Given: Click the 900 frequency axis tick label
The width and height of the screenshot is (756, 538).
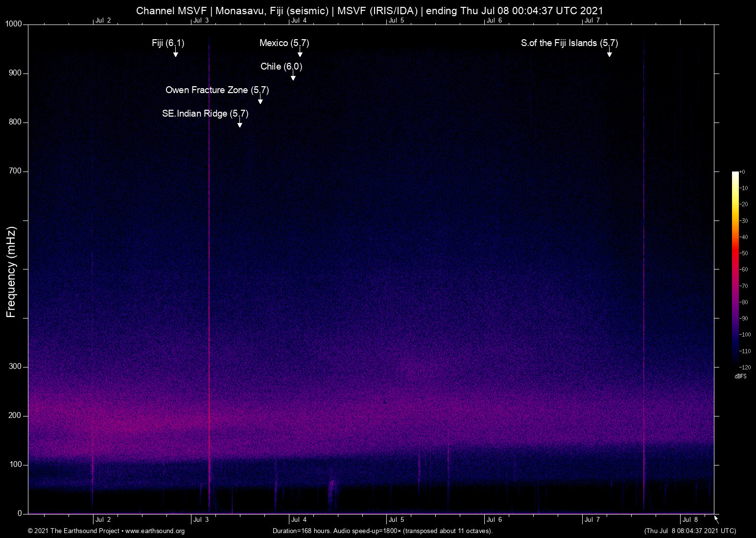Looking at the screenshot, I should click(x=16, y=73).
